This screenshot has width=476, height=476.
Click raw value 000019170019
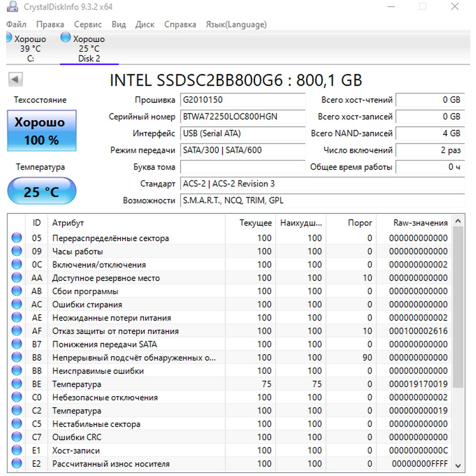(x=418, y=384)
